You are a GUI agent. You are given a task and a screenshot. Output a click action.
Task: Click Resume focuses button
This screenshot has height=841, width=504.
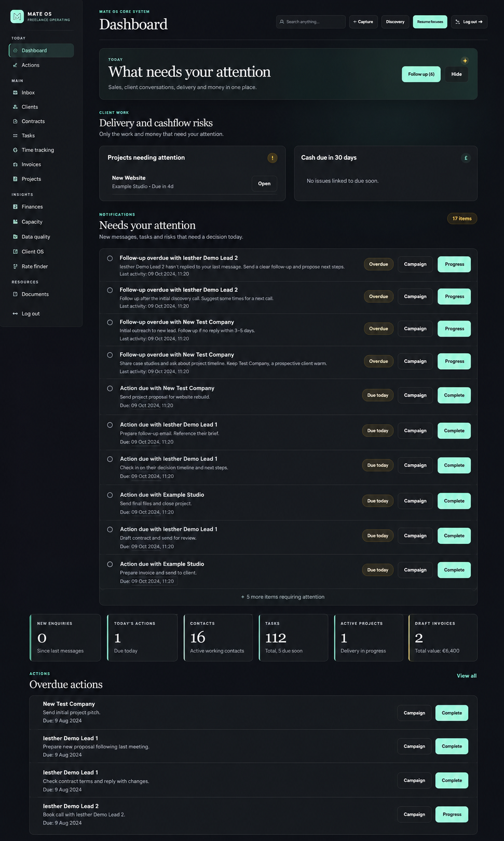tap(430, 22)
